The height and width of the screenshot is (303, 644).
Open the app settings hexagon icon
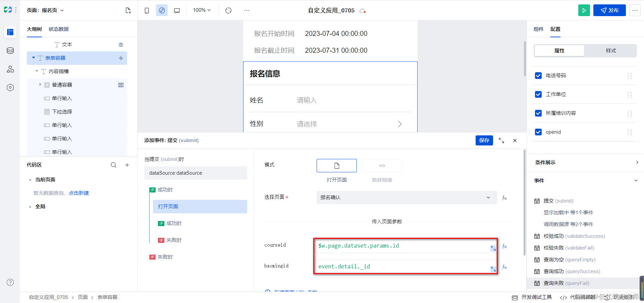[10, 88]
